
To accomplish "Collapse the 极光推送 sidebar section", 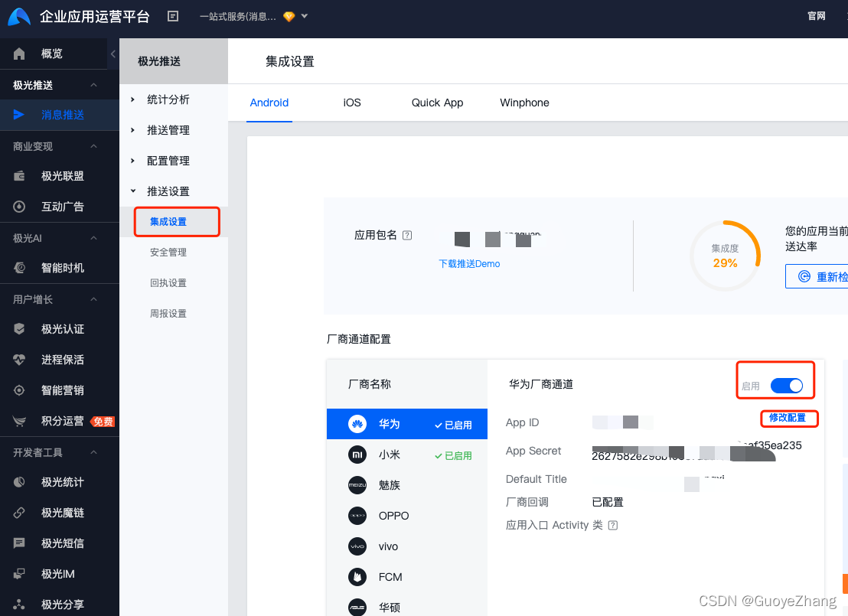I will coord(93,85).
